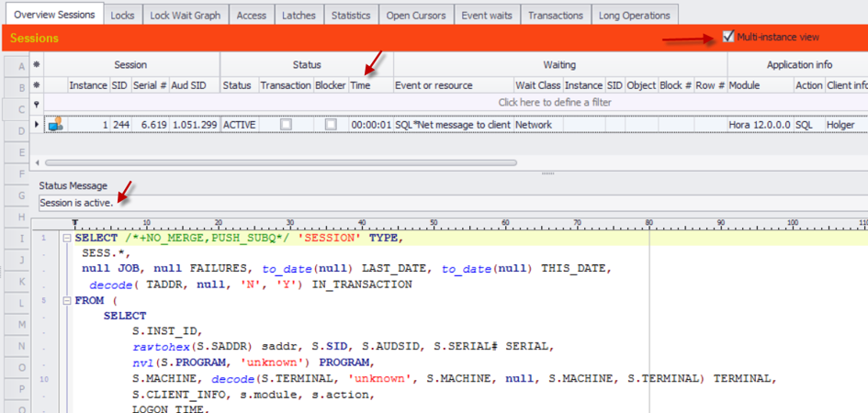Open the Long Operations tab
The image size is (868, 413).
pyautogui.click(x=635, y=16)
